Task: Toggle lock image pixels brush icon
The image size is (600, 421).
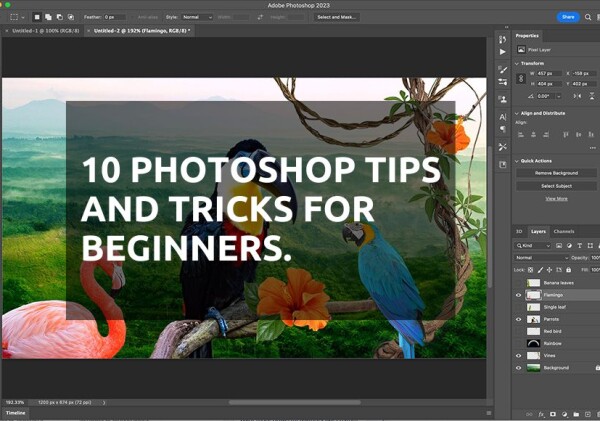Action: click(540, 270)
